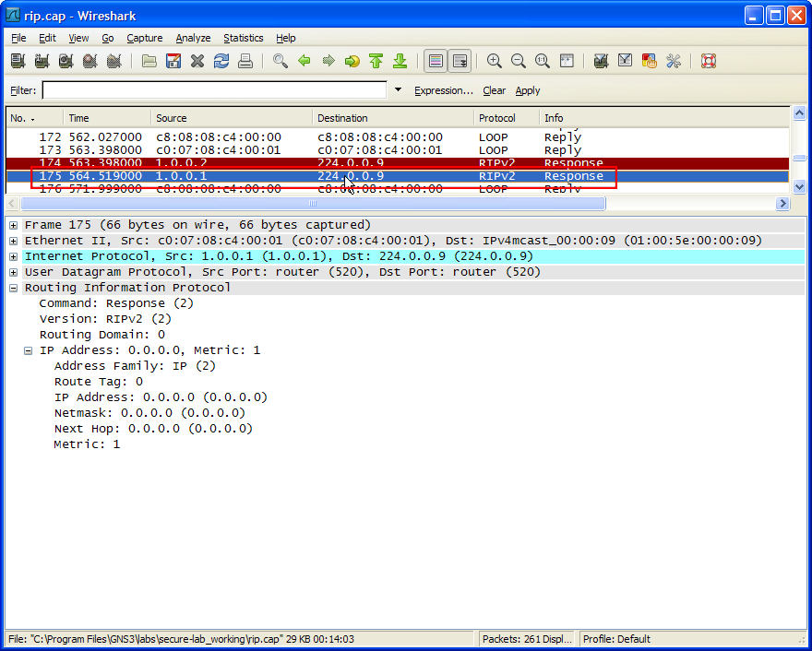Screen dimensions: 812x651
Task: Stop the running capture icon
Action: click(90, 61)
